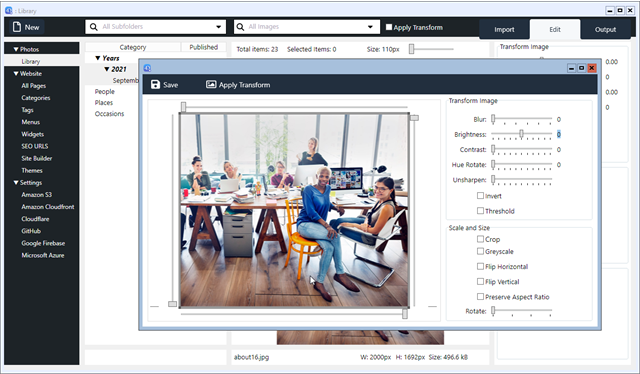Image resolution: width=640 pixels, height=374 pixels.
Task: Collapse the Website section in sidebar
Action: pyautogui.click(x=16, y=73)
